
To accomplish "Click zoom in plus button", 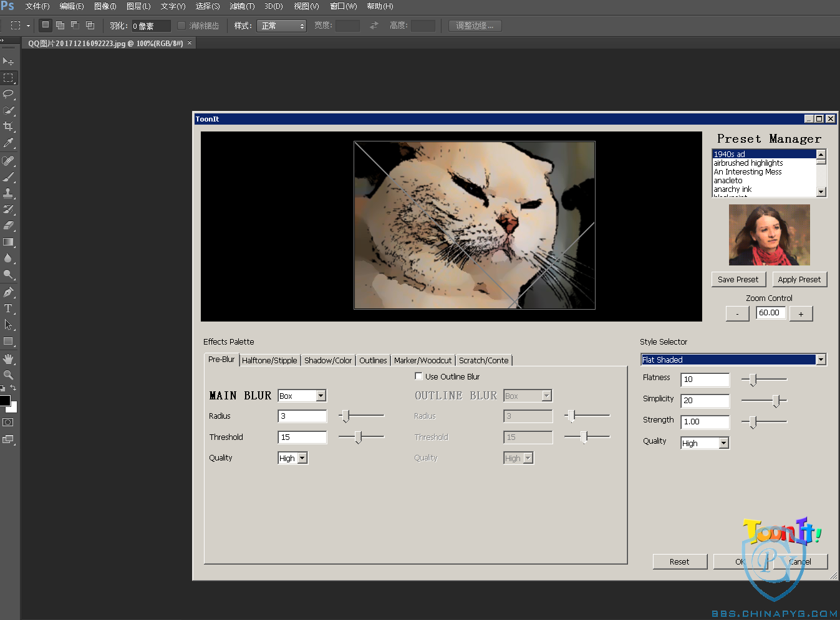I will (x=801, y=313).
